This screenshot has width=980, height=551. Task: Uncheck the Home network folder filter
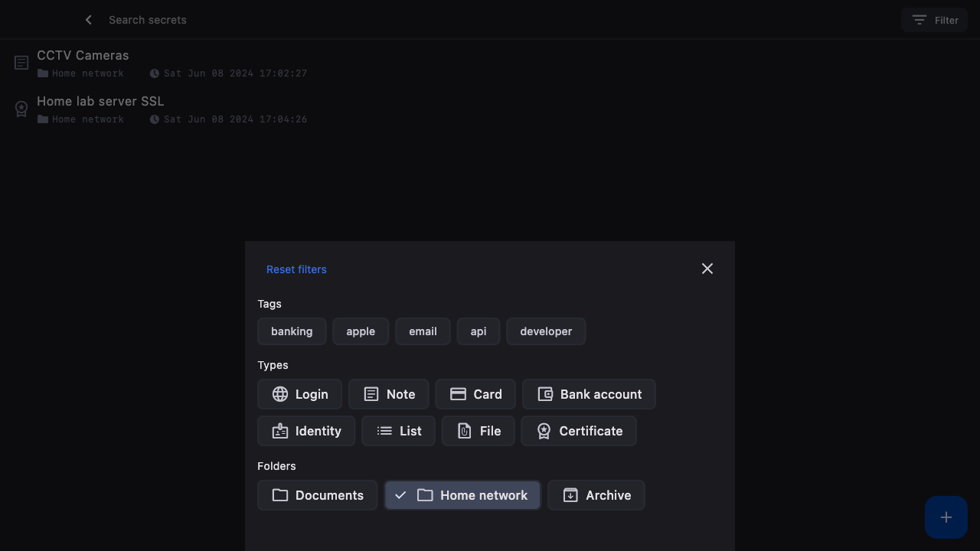click(x=462, y=495)
